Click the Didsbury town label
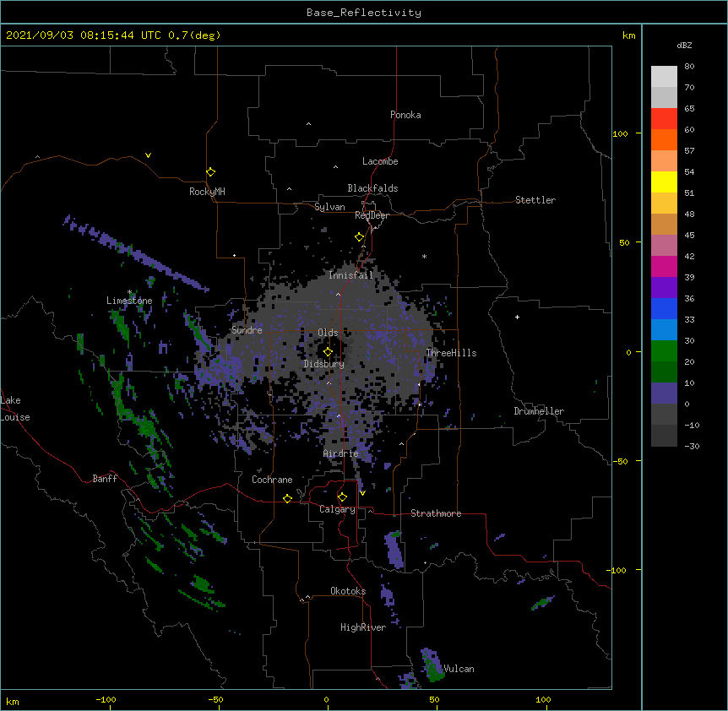The image size is (728, 711). [323, 364]
